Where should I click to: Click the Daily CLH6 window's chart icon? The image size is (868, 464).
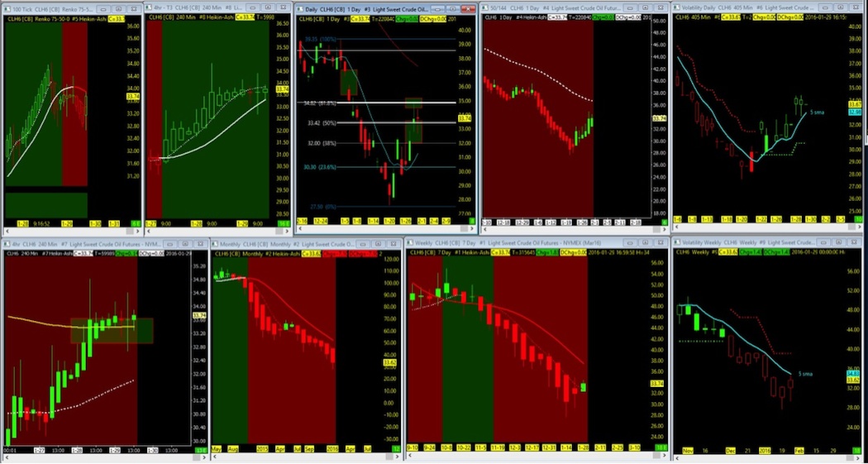[299, 9]
